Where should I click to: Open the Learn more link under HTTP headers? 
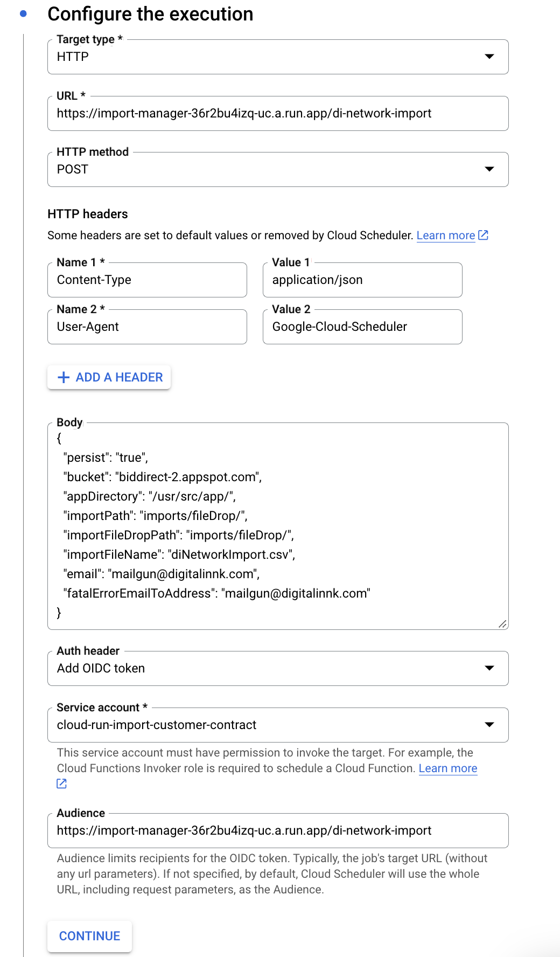tap(446, 235)
